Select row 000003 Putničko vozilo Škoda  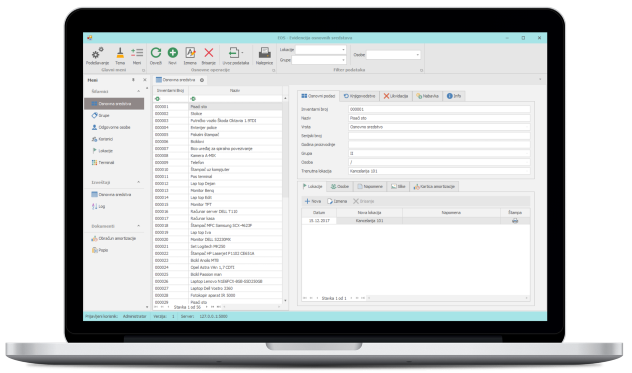218,121
